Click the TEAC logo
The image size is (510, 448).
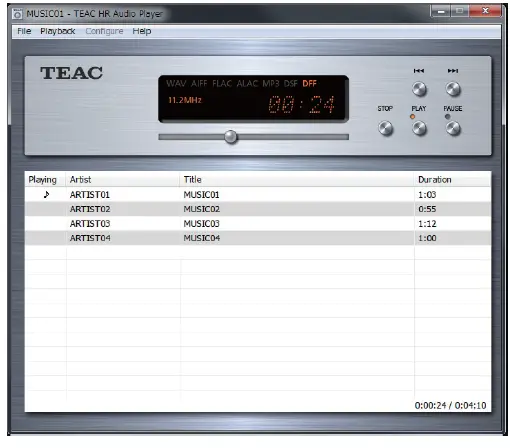71,73
